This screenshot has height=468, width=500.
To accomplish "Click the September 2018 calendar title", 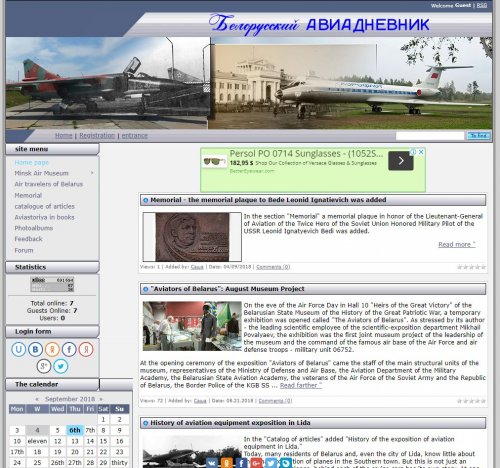I will [70, 399].
